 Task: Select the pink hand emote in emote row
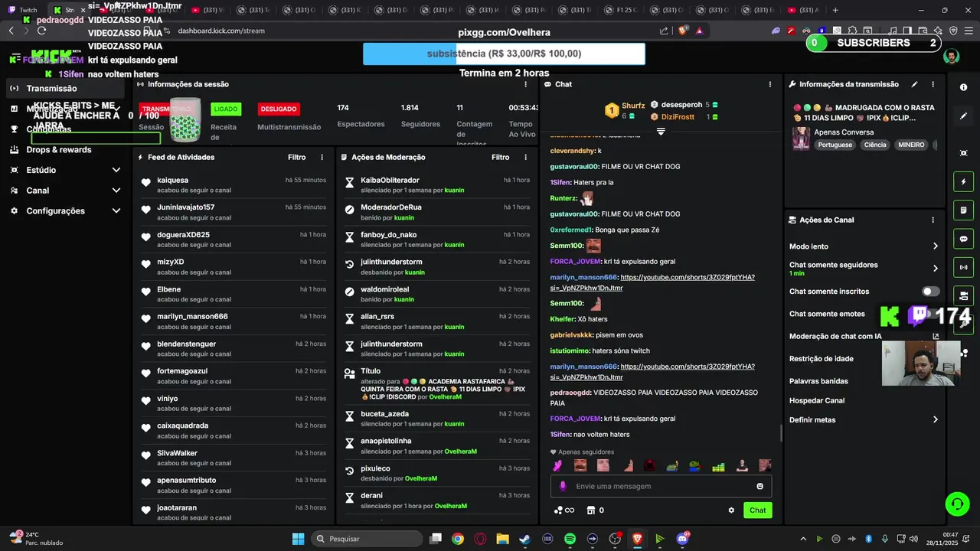(x=558, y=465)
